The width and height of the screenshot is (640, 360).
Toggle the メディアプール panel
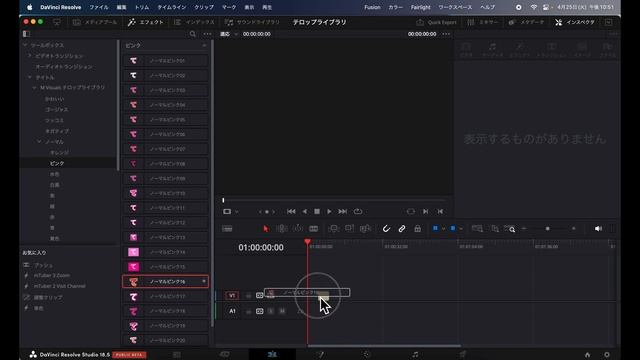(x=95, y=22)
